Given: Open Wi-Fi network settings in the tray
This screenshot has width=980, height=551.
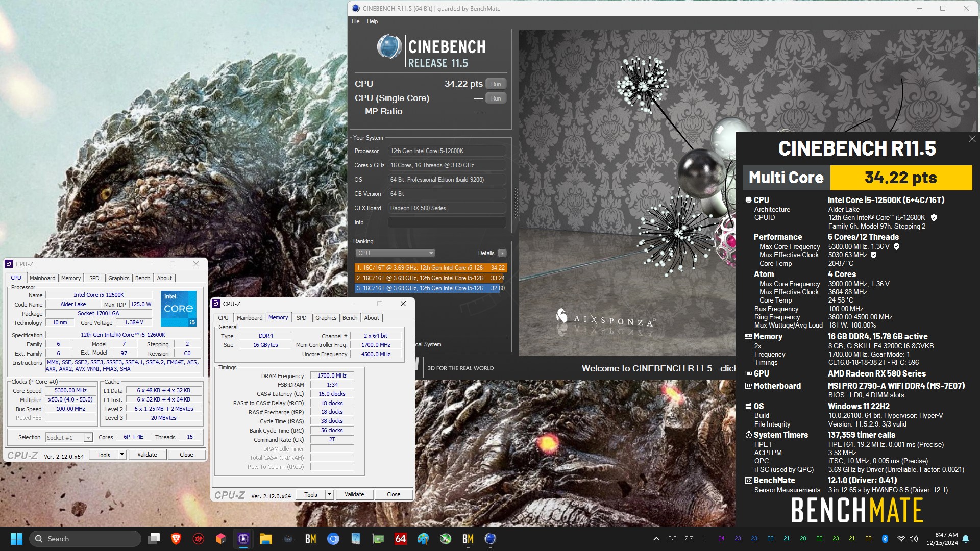Looking at the screenshot, I should (901, 539).
